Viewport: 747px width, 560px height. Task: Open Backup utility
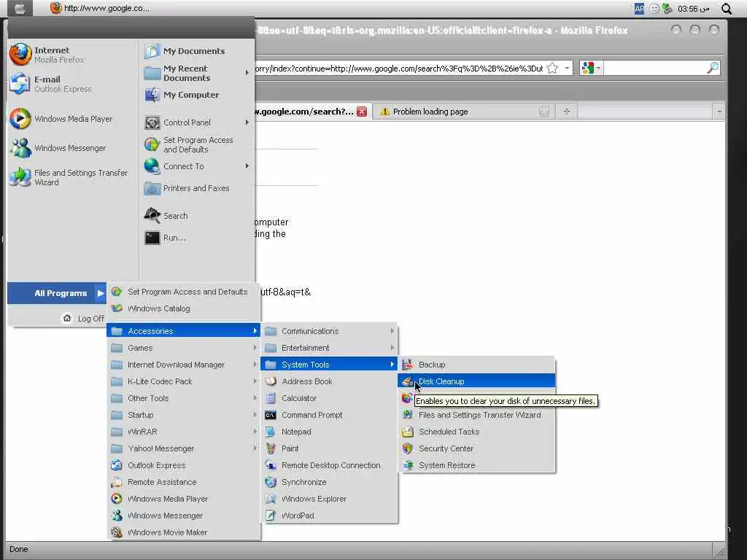click(x=477, y=365)
